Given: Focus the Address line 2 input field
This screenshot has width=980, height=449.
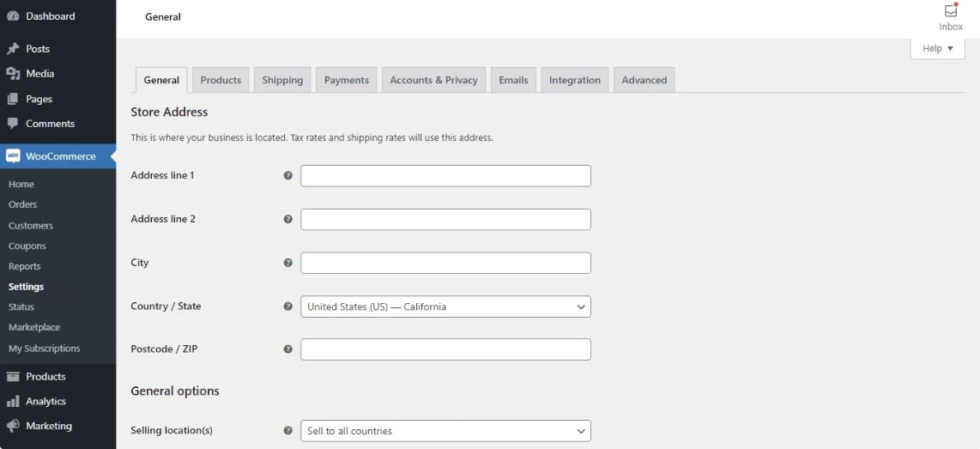Looking at the screenshot, I should pos(445,220).
